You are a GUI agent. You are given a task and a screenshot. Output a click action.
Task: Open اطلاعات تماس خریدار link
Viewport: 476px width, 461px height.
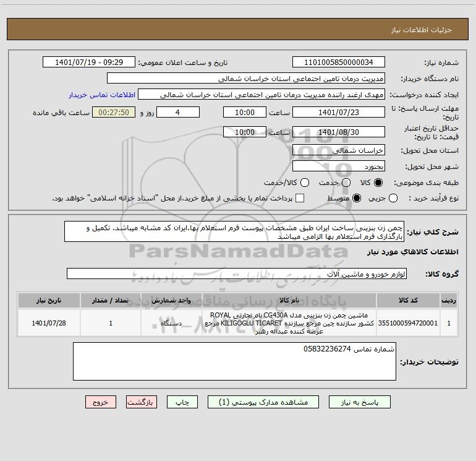[102, 95]
